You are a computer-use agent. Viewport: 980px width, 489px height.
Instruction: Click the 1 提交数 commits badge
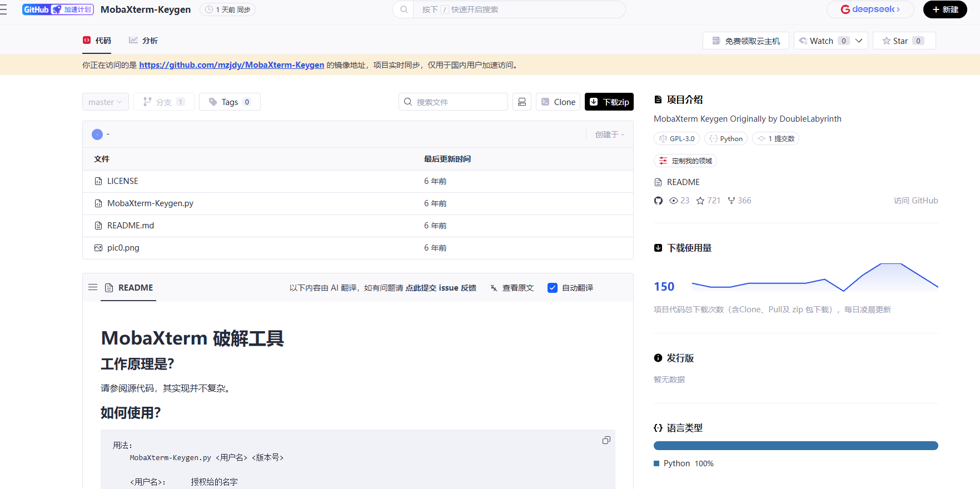point(775,138)
